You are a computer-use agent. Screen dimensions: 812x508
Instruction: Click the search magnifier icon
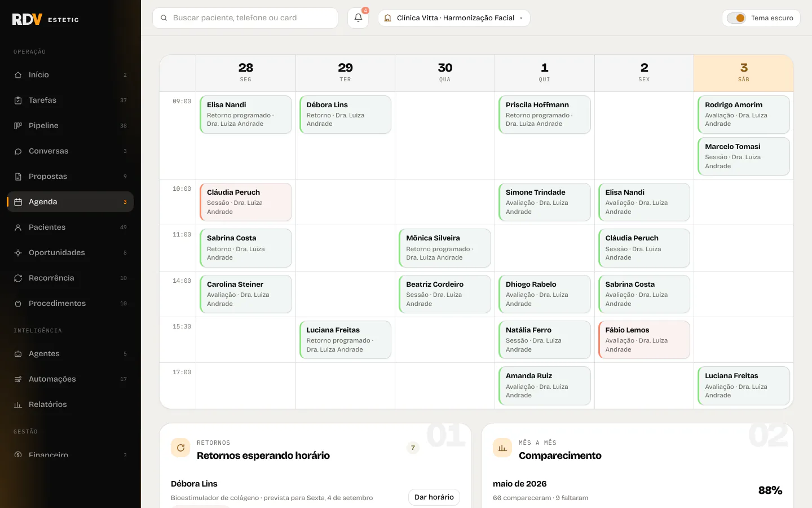(164, 18)
